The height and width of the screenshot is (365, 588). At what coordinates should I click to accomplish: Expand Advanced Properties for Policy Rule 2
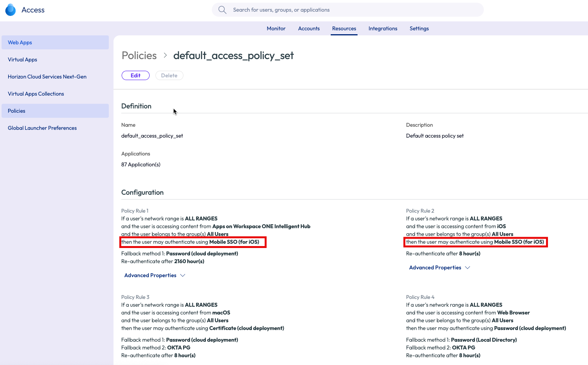click(x=439, y=267)
